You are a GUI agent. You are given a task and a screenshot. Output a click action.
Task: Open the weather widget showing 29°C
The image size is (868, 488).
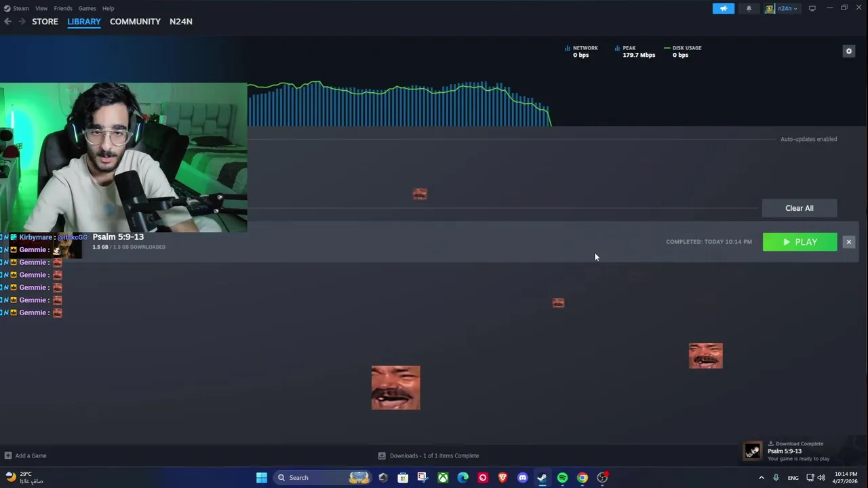point(24,478)
